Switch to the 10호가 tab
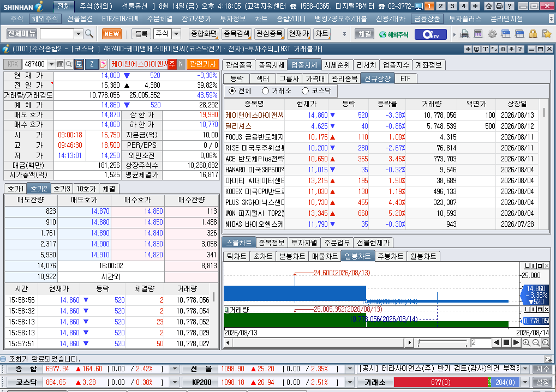The height and width of the screenshot is (392, 556). [x=86, y=189]
